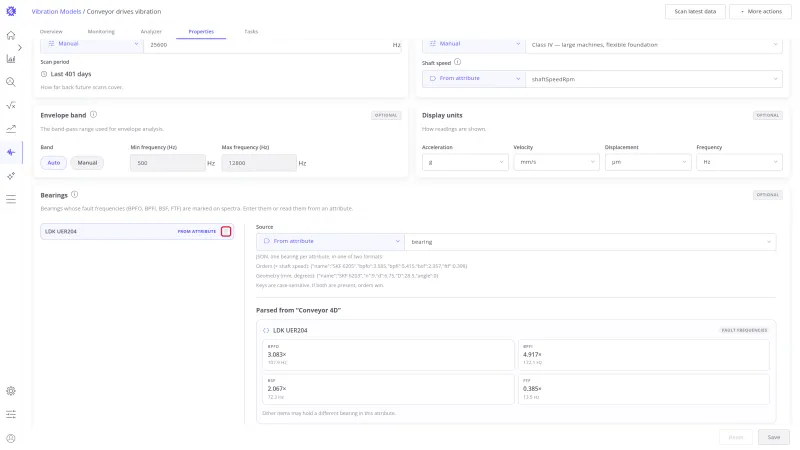800x450 pixels.
Task: Open the bar chart dashboard icon
Action: click(x=11, y=59)
